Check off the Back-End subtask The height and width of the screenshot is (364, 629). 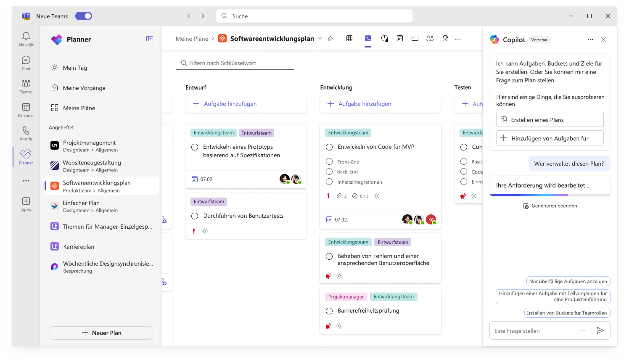tap(329, 171)
